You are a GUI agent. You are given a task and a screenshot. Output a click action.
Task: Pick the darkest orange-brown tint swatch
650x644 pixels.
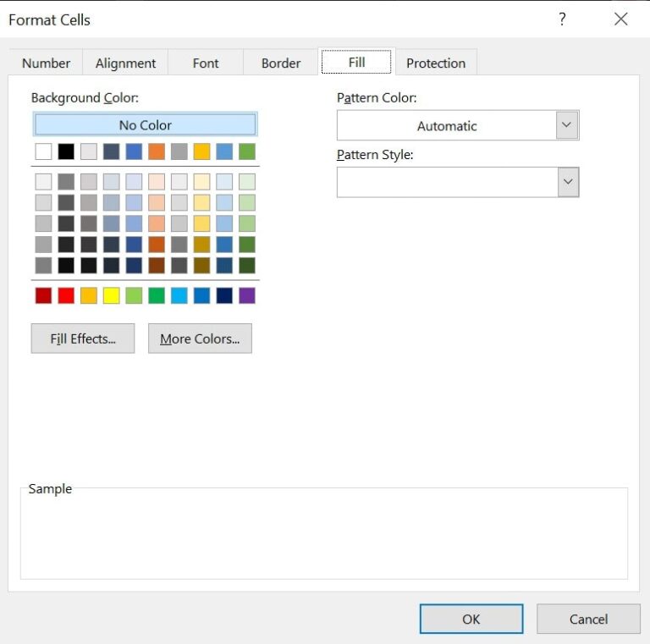tap(157, 265)
